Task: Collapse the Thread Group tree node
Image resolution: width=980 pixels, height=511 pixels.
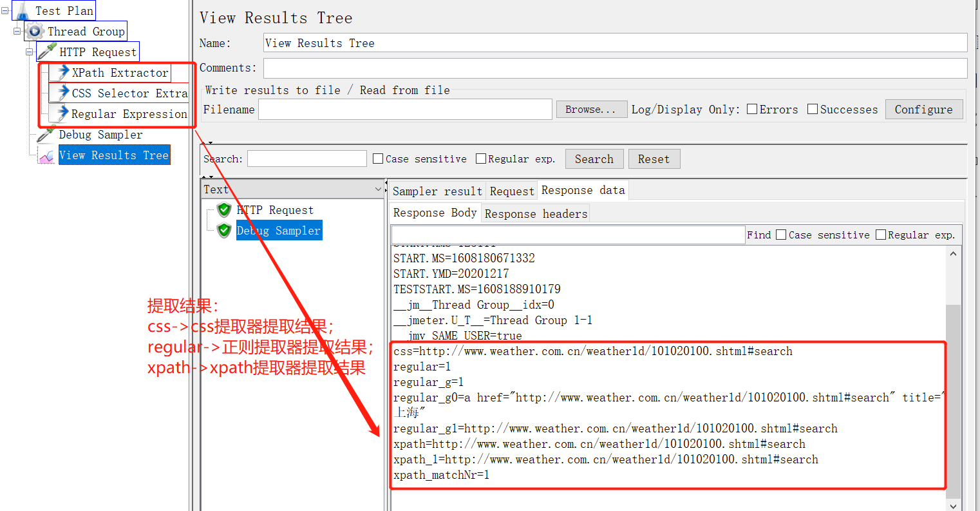Action: coord(15,30)
